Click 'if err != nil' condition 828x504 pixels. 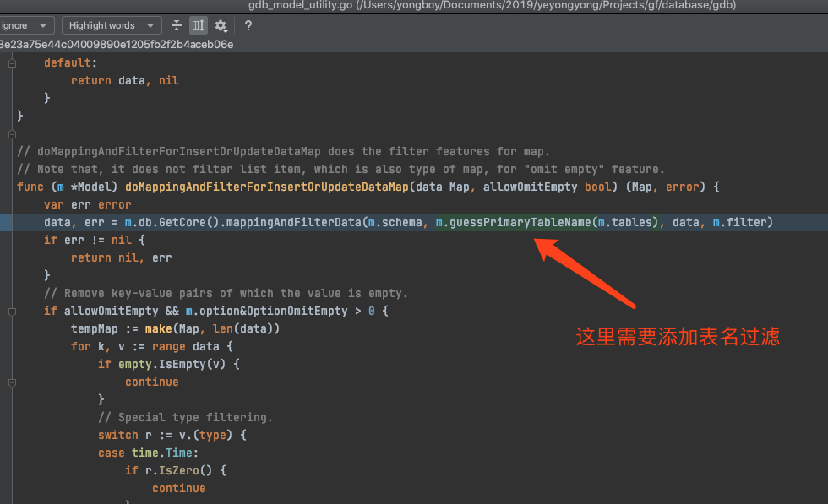click(95, 240)
